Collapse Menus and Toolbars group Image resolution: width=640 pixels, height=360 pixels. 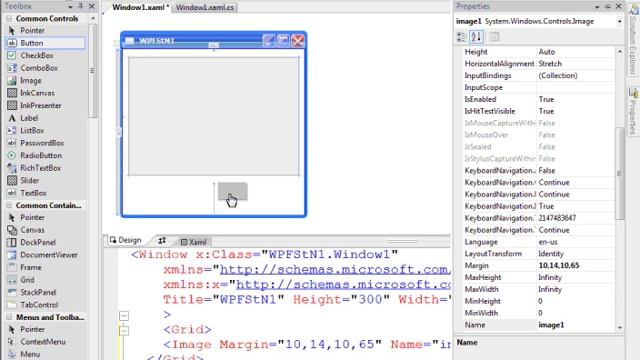point(9,317)
